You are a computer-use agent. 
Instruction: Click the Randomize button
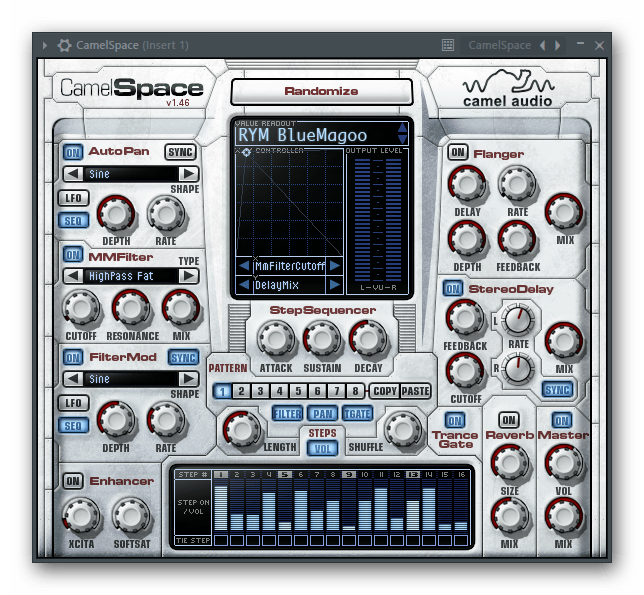(322, 92)
